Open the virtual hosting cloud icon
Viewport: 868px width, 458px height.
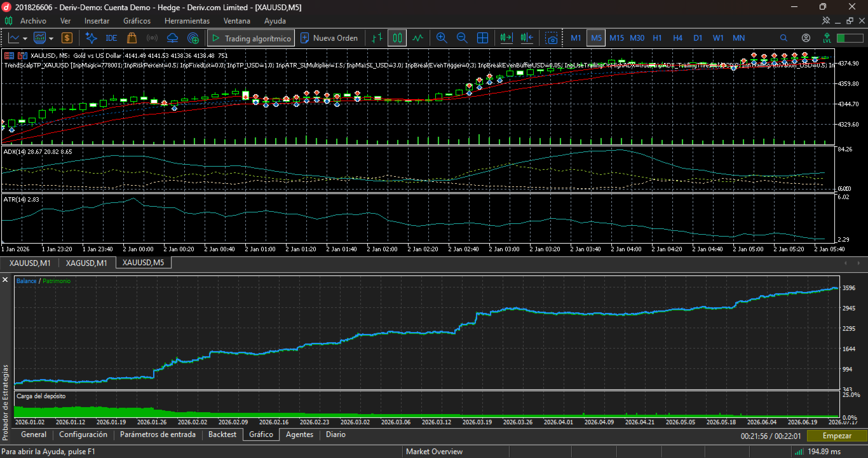(x=173, y=38)
